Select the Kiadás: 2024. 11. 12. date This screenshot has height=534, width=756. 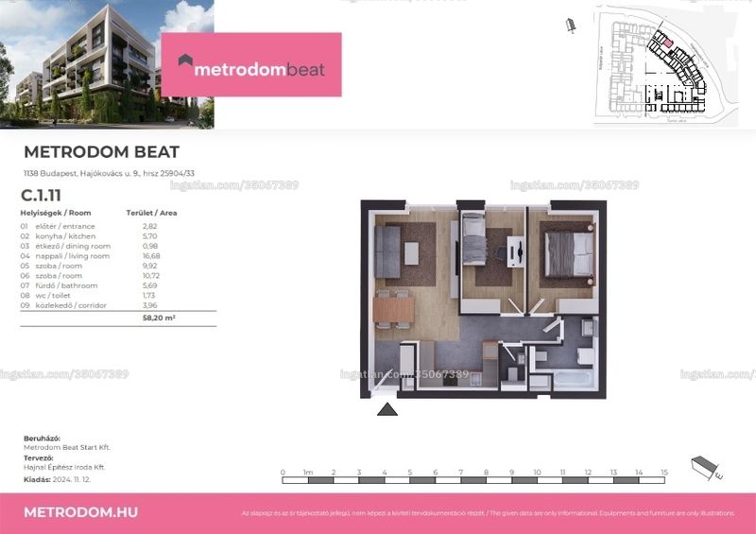(x=57, y=480)
